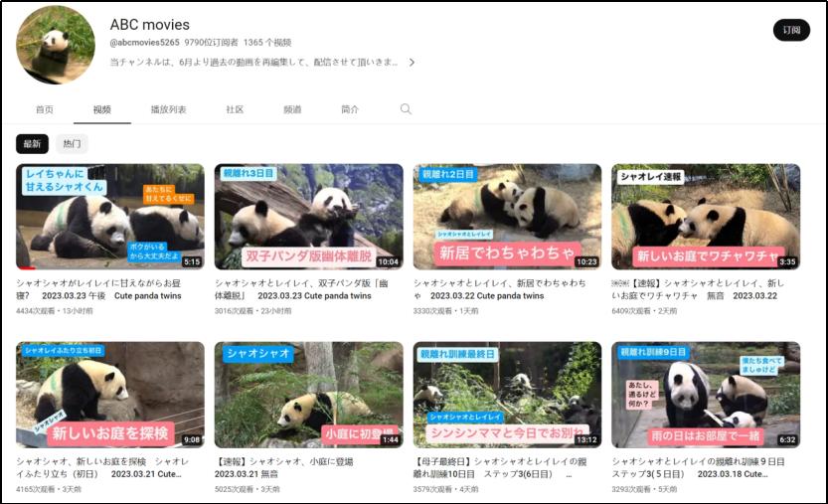Click title 親離れ訓練9日目 ステップ3(5日目)
Viewport: 828px width, 504px height.
(x=698, y=467)
